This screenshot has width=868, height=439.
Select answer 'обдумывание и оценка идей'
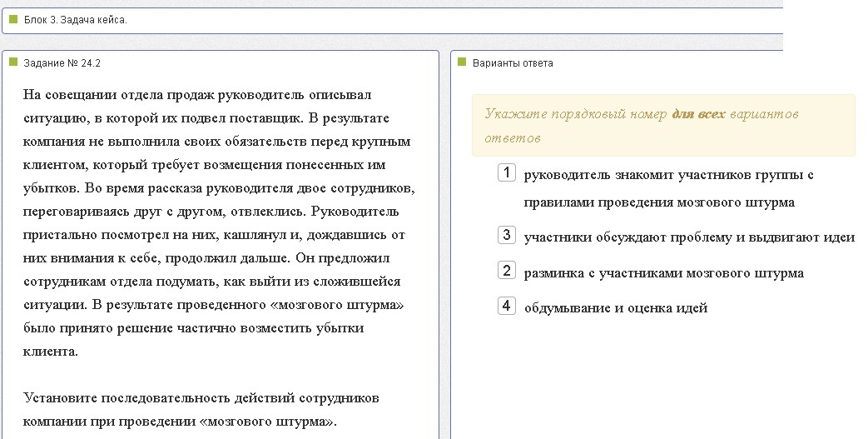[x=616, y=308]
